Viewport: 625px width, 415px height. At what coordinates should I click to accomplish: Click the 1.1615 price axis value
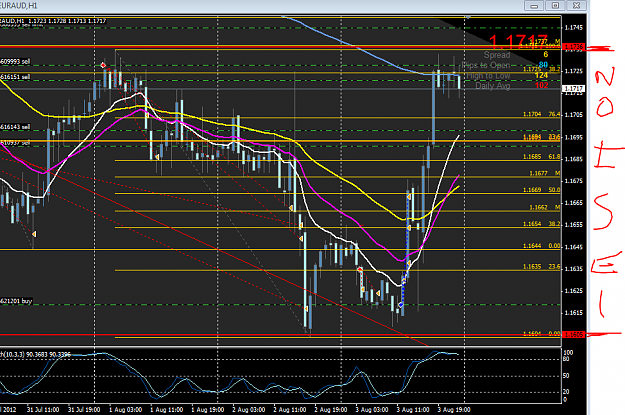tap(574, 313)
